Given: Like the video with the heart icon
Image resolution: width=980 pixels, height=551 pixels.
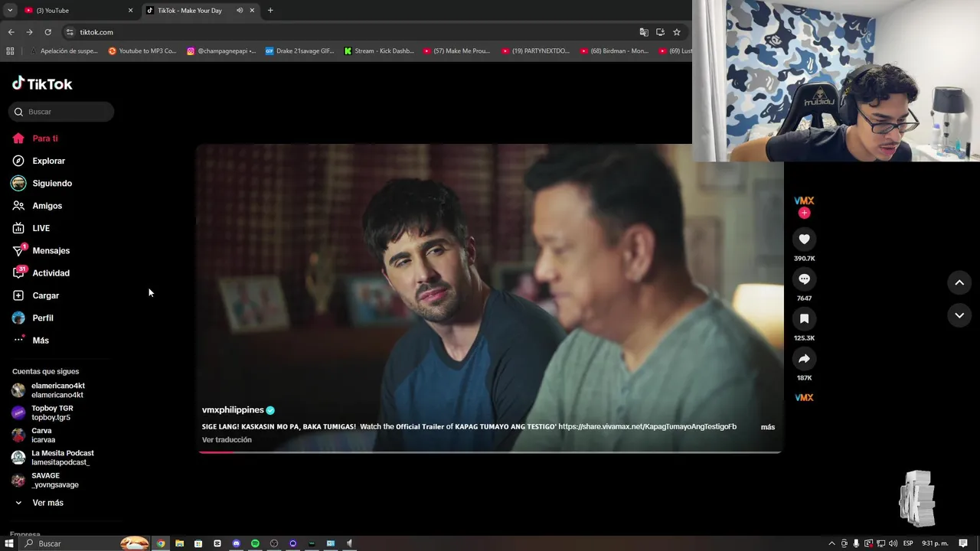Looking at the screenshot, I should (804, 240).
